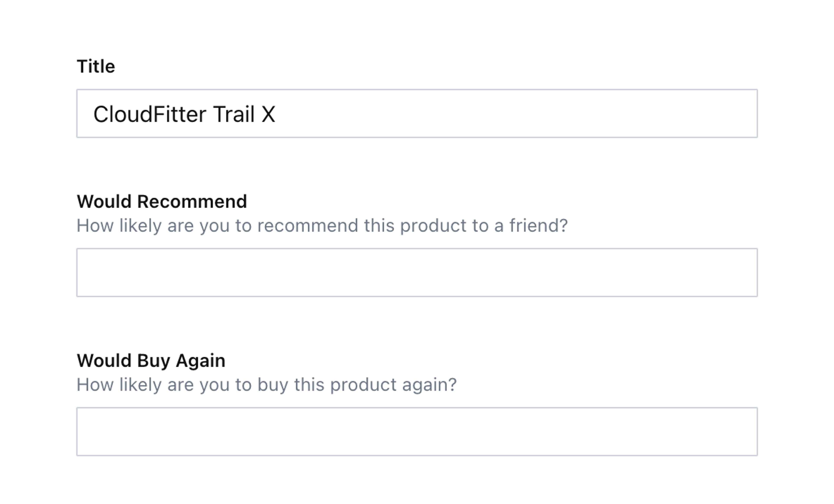Click the buy-this-product-again help text

pyautogui.click(x=266, y=385)
